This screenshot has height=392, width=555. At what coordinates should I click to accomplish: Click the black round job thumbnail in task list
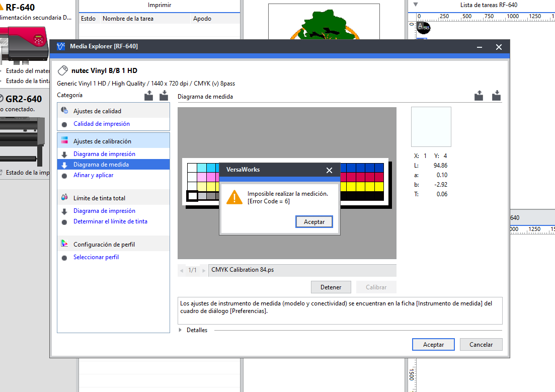point(423,28)
